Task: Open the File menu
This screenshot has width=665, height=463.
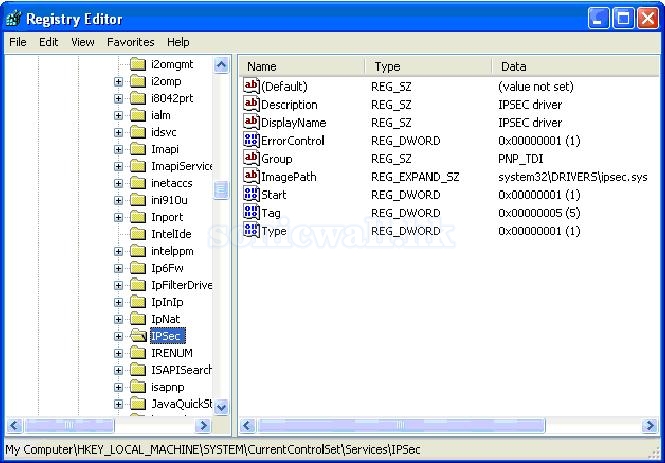Action: 18,42
